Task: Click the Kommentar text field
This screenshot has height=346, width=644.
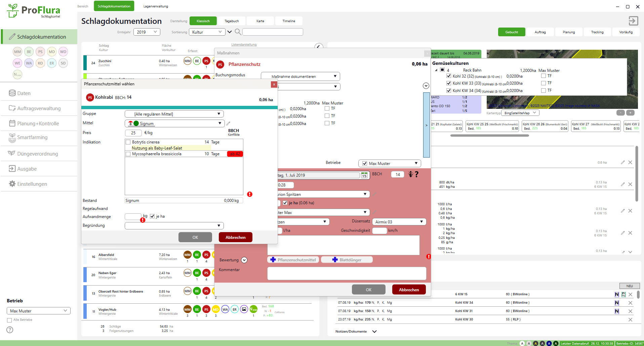Action: tap(347, 273)
